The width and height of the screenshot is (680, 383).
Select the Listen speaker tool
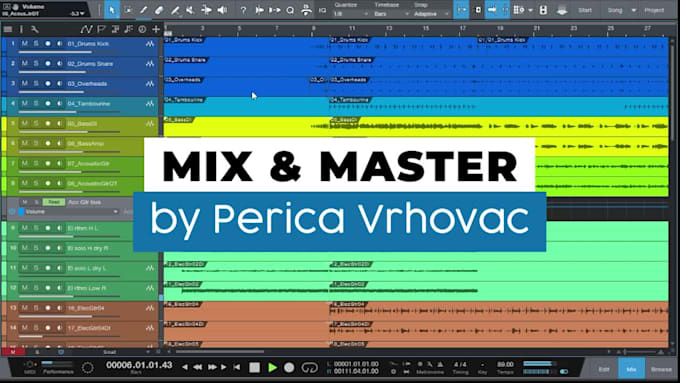pos(222,10)
